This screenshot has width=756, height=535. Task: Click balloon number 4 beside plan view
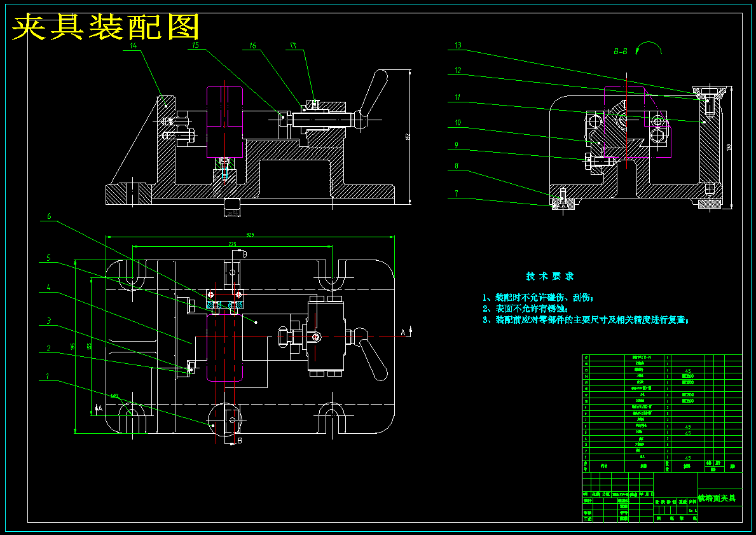[x=49, y=288]
